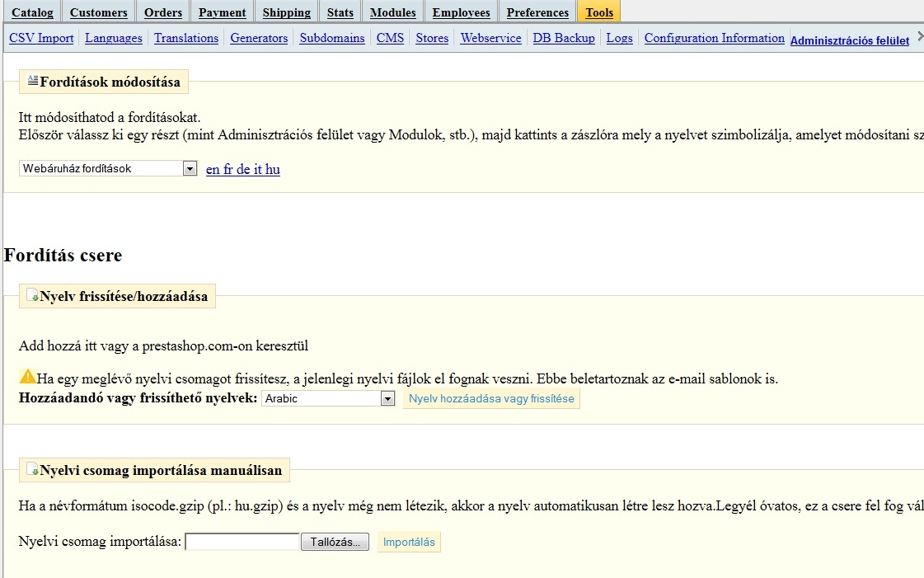Viewport: 924px width, 578px height.
Task: Click the Fordítás csere heading
Action: coord(63,255)
